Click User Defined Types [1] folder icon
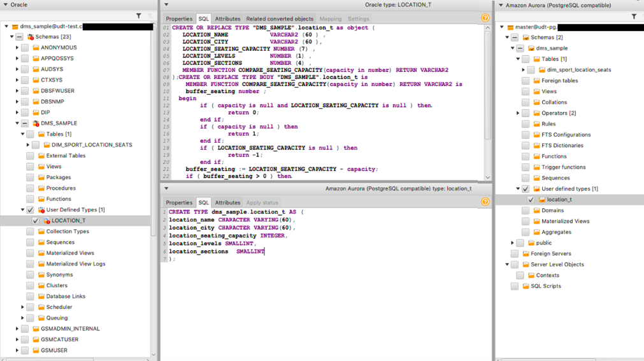Viewport: 644px width, 361px height. tap(41, 210)
